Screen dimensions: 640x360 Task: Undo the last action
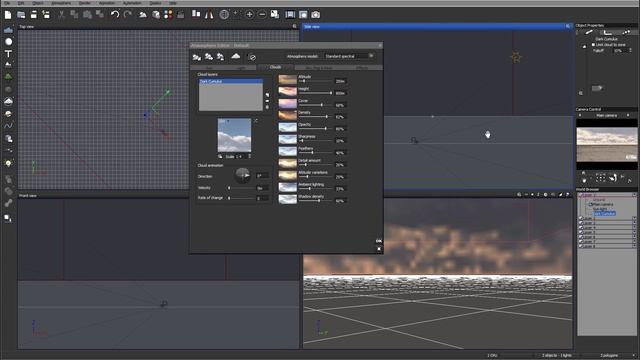click(x=115, y=15)
